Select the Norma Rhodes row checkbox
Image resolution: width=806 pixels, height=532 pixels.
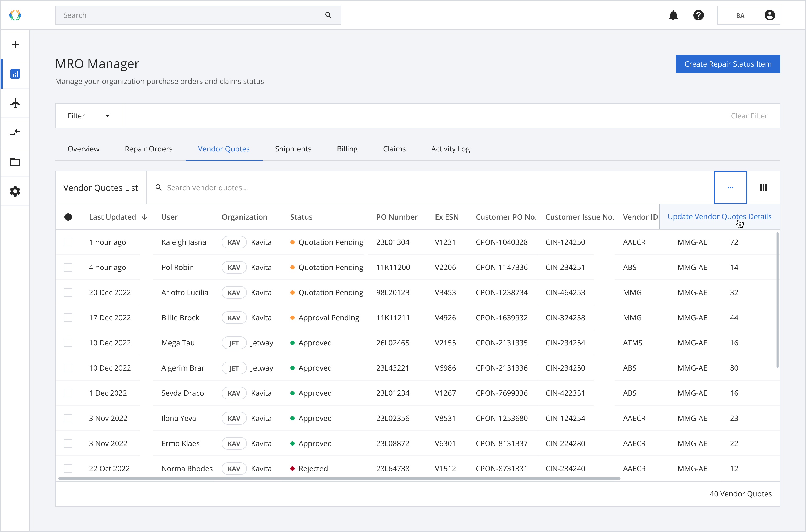pos(68,469)
